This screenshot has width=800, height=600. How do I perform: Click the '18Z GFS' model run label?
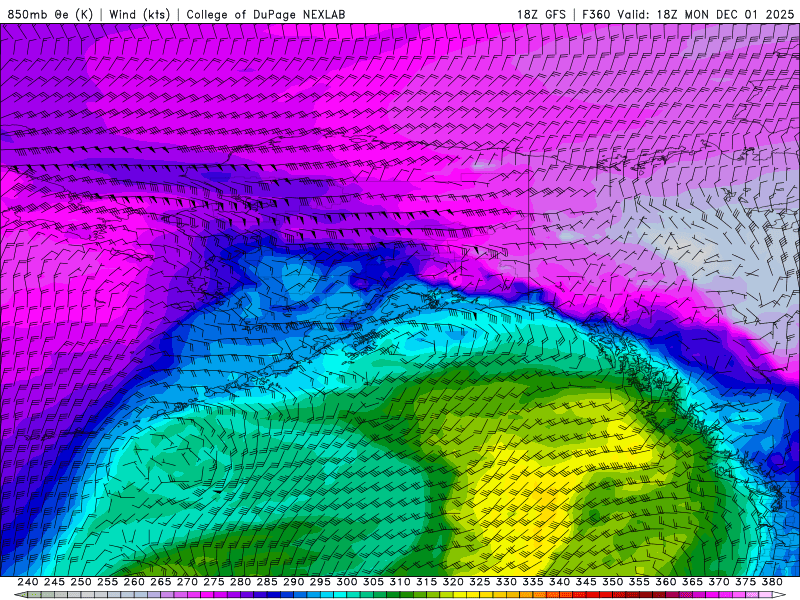tap(541, 14)
